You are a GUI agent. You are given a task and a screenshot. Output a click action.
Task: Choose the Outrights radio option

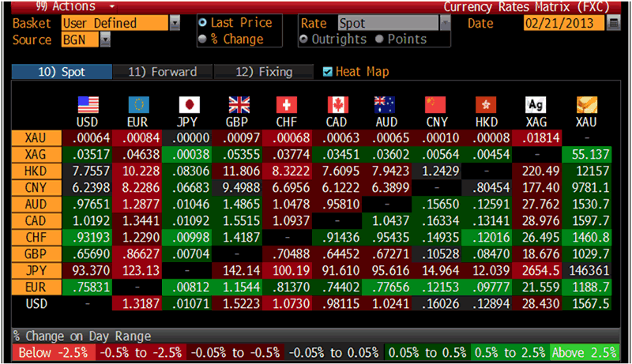[305, 39]
